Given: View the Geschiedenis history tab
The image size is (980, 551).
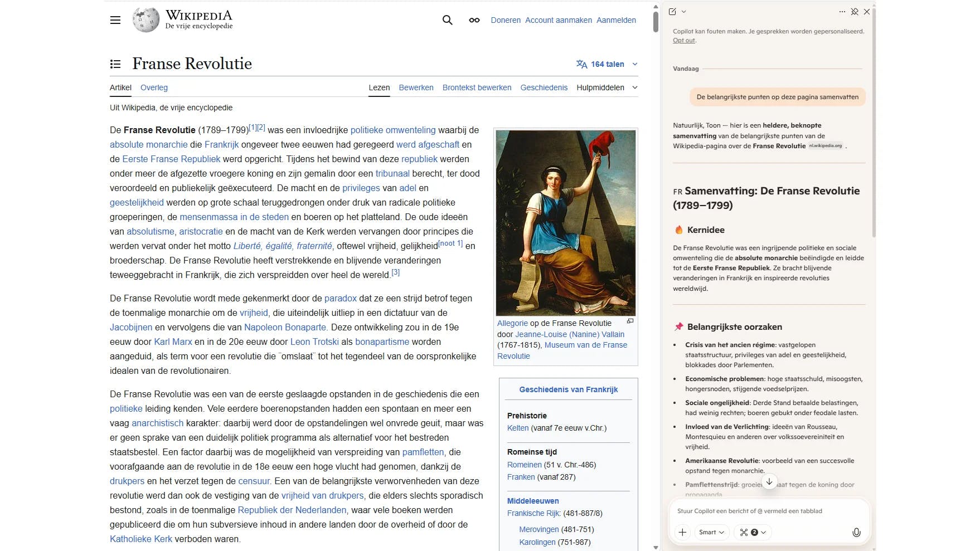Looking at the screenshot, I should (x=544, y=87).
